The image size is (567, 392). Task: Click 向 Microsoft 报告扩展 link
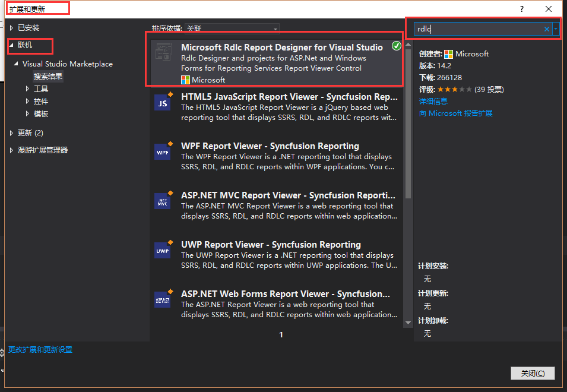pos(455,113)
